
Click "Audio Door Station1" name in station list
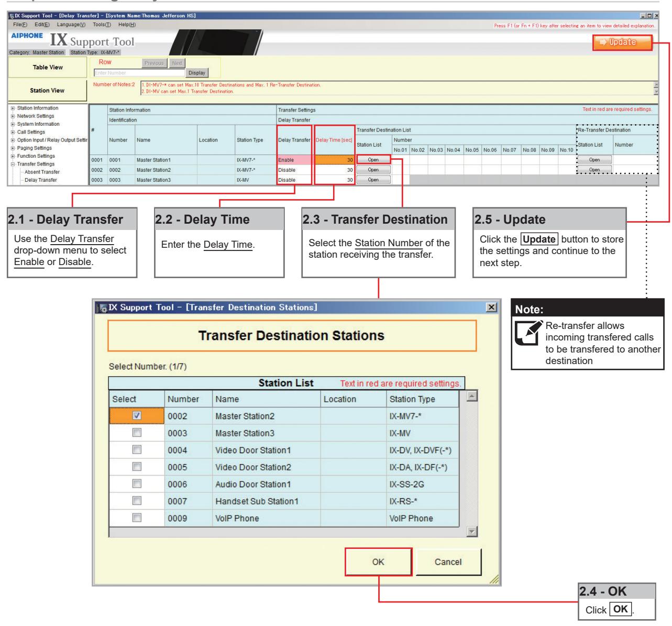point(253,485)
